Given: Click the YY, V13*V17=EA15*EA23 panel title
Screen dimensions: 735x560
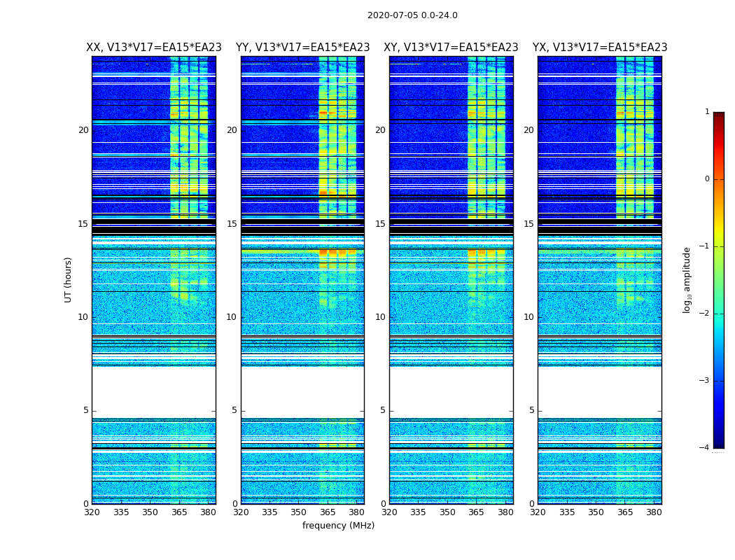Looking at the screenshot, I should pyautogui.click(x=303, y=48).
